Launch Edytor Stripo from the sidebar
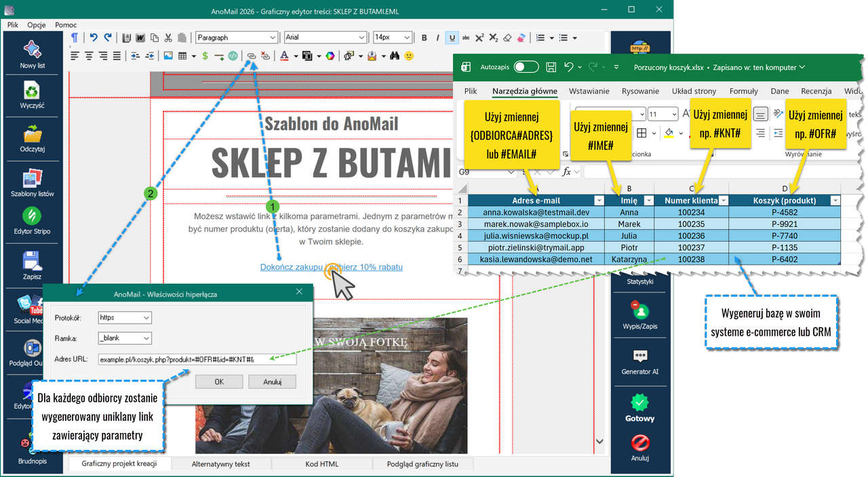 (32, 216)
